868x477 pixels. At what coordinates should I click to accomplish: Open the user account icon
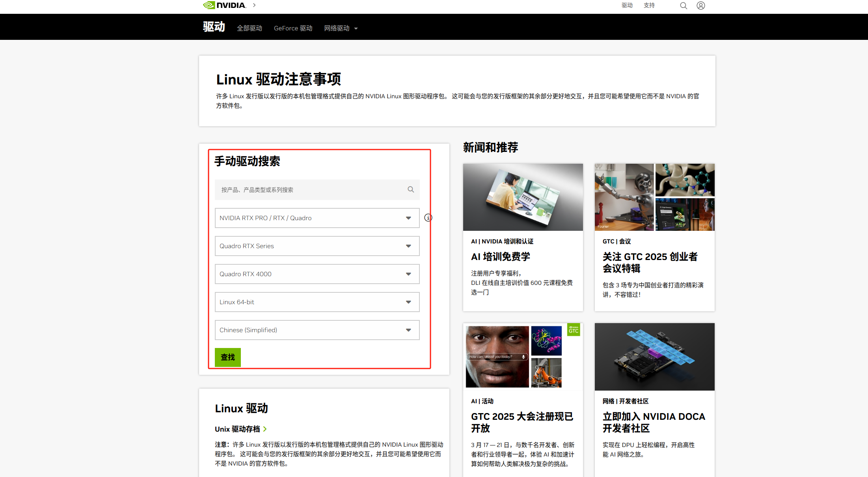pyautogui.click(x=700, y=6)
